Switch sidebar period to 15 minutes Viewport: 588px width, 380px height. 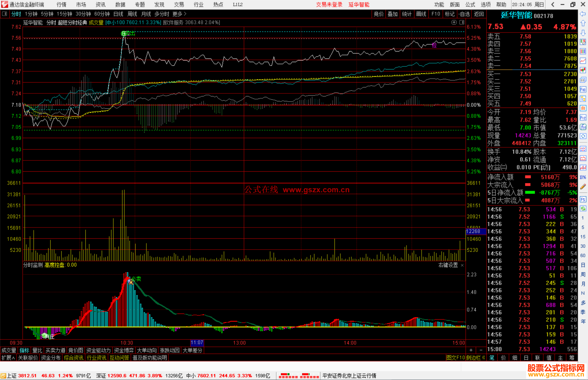click(x=583, y=237)
